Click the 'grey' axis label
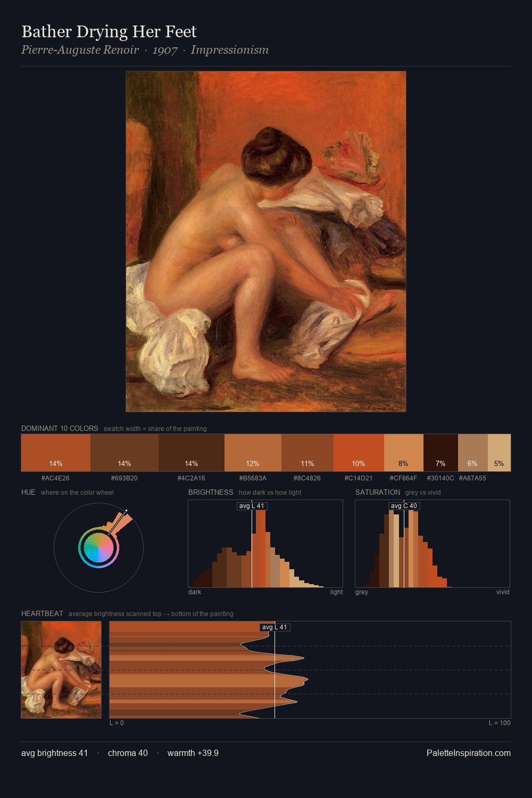 coord(362,592)
